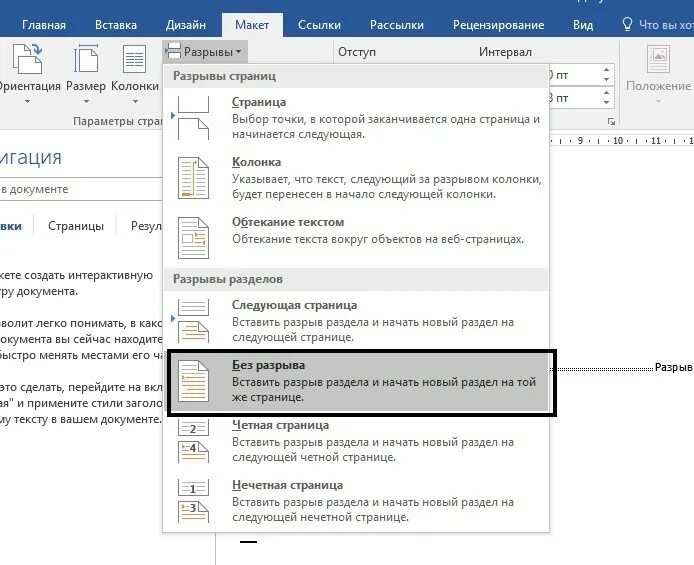This screenshot has width=694, height=565.
Task: Switch to the Вставка tab
Action: (x=116, y=25)
